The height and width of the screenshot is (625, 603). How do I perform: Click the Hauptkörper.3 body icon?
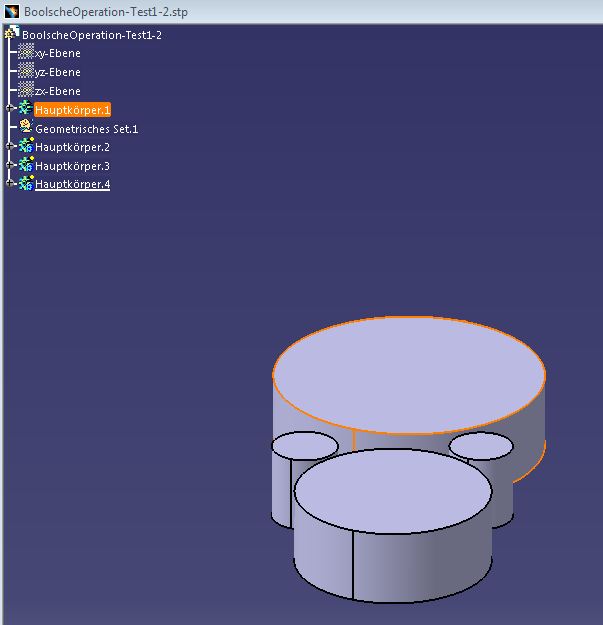tap(26, 164)
